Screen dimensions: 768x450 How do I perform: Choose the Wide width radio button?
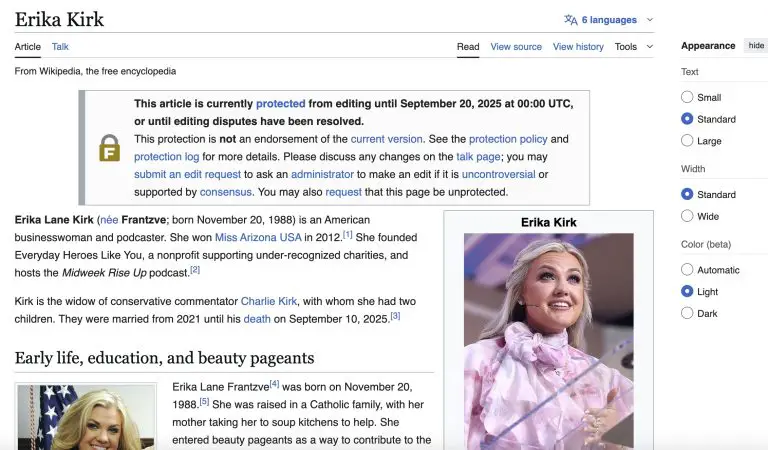click(x=687, y=216)
